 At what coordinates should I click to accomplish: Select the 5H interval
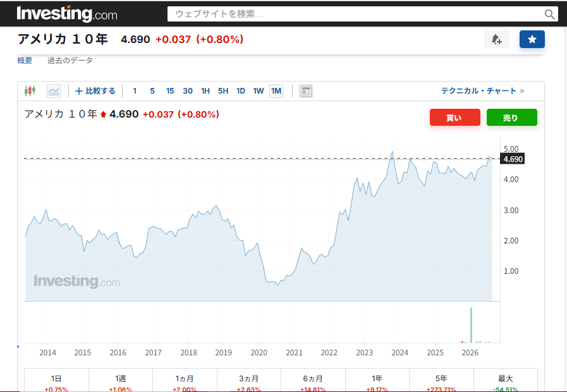223,91
